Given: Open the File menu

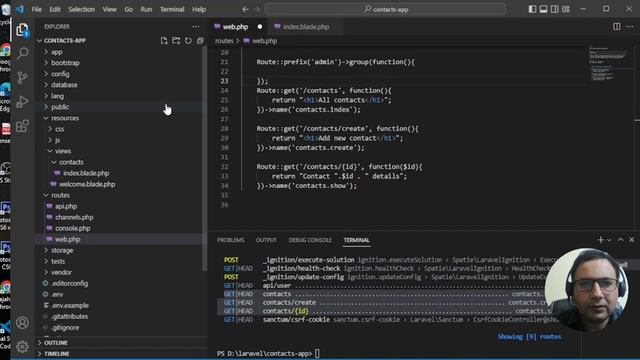Looking at the screenshot, I should 37,9.
